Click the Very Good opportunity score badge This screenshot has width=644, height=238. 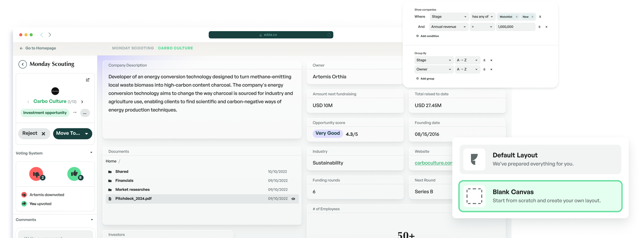pos(327,133)
